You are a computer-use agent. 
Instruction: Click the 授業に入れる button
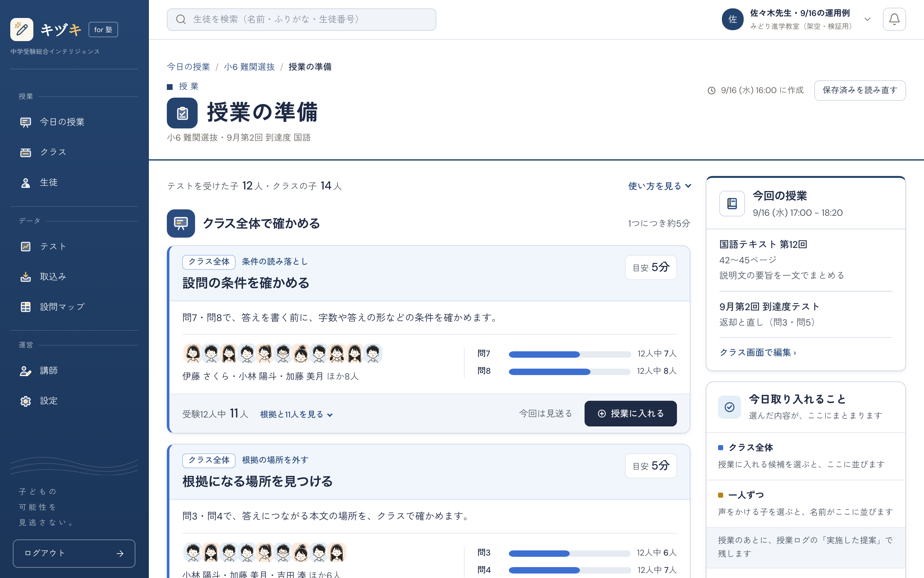click(630, 414)
